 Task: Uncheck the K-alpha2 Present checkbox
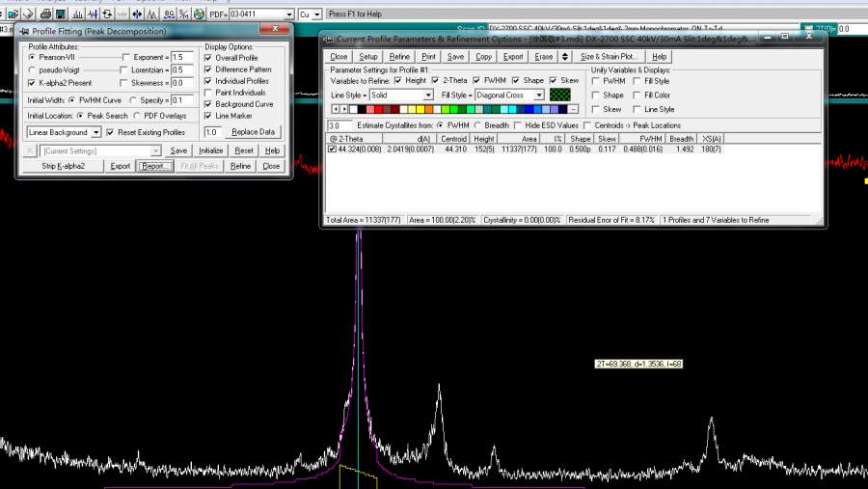(x=32, y=83)
